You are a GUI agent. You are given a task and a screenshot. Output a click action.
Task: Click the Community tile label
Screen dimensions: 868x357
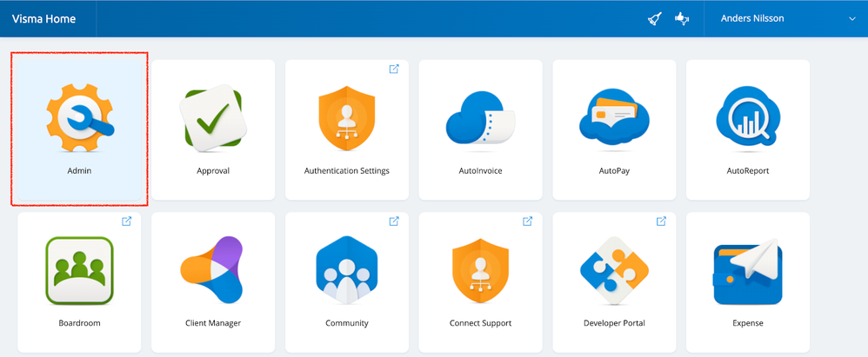(346, 323)
